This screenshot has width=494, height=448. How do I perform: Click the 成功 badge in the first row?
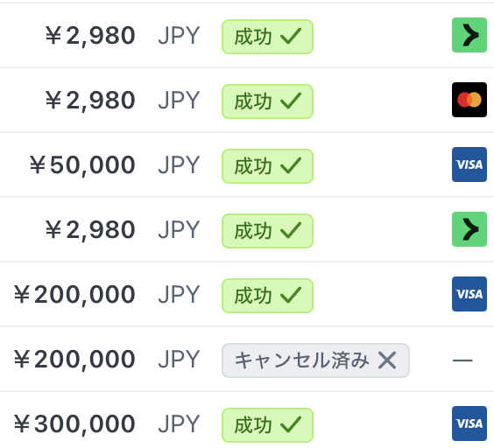[267, 37]
